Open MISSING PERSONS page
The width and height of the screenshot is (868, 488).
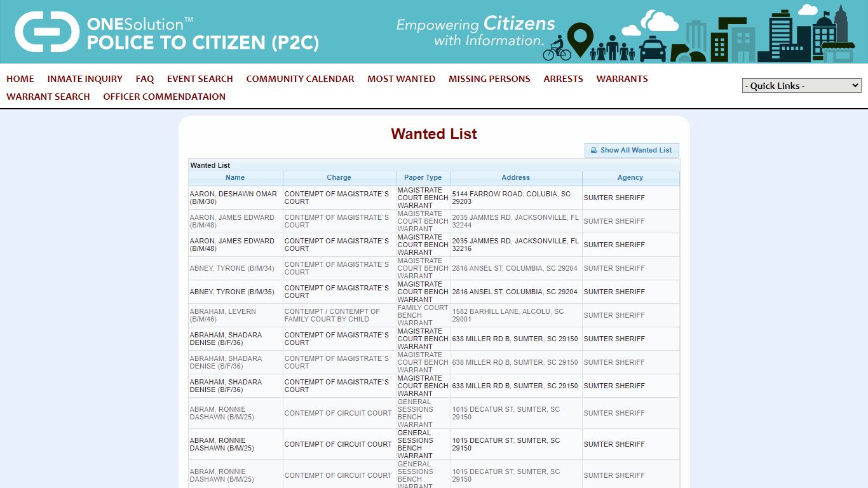click(x=489, y=79)
